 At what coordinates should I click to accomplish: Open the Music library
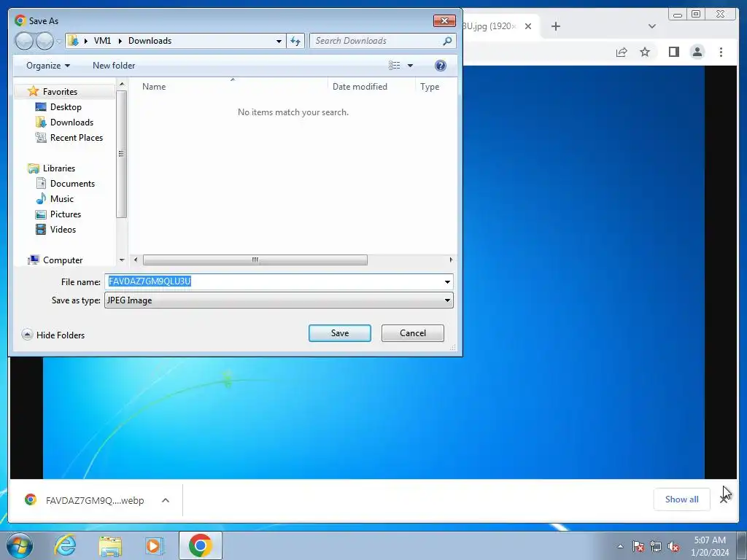(x=61, y=198)
